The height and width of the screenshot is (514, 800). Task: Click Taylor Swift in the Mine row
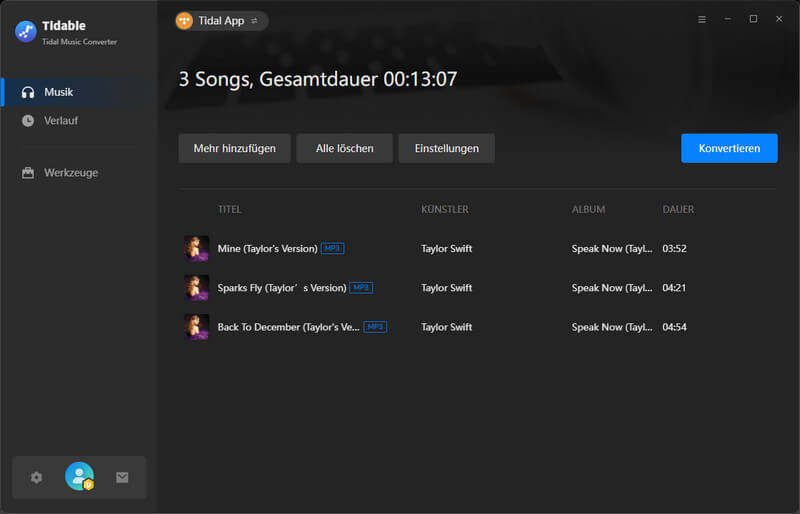(x=446, y=249)
